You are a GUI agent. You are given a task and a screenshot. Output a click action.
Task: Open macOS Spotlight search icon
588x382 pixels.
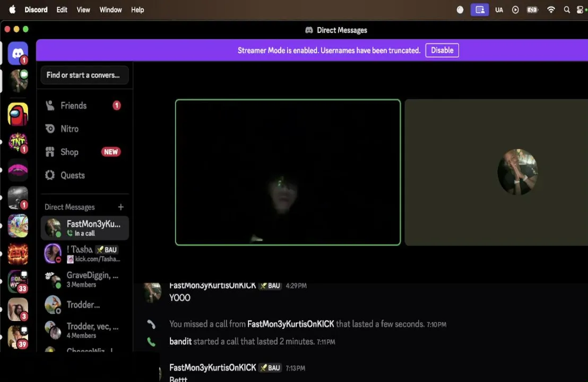coord(567,10)
